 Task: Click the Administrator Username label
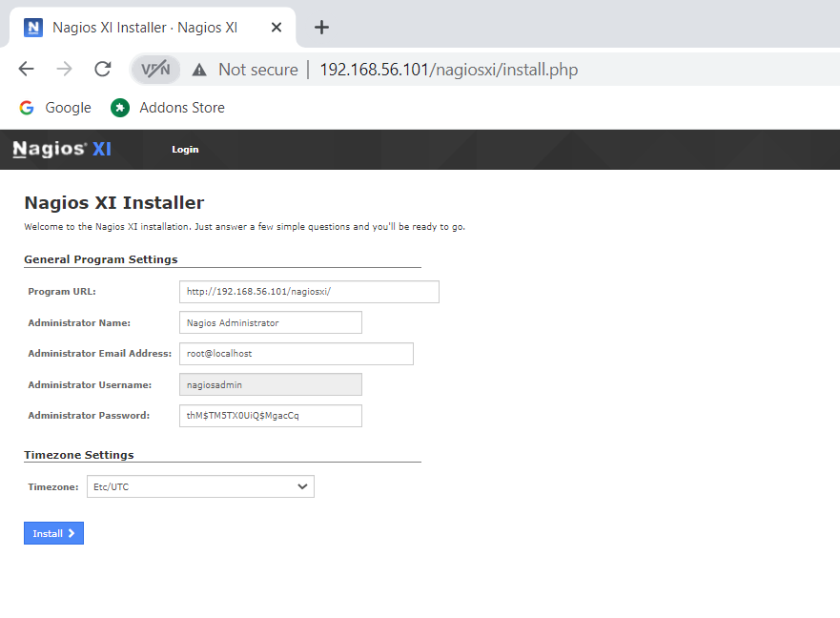coord(90,385)
